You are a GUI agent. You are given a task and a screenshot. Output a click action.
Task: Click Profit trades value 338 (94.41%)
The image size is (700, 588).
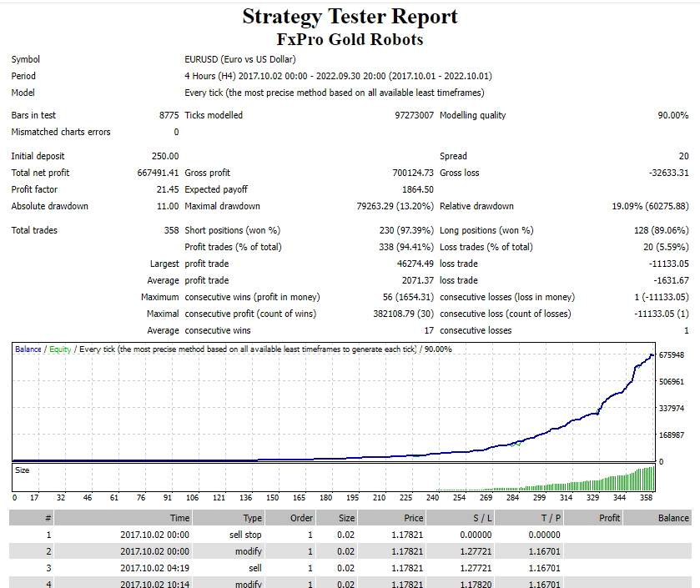406,247
